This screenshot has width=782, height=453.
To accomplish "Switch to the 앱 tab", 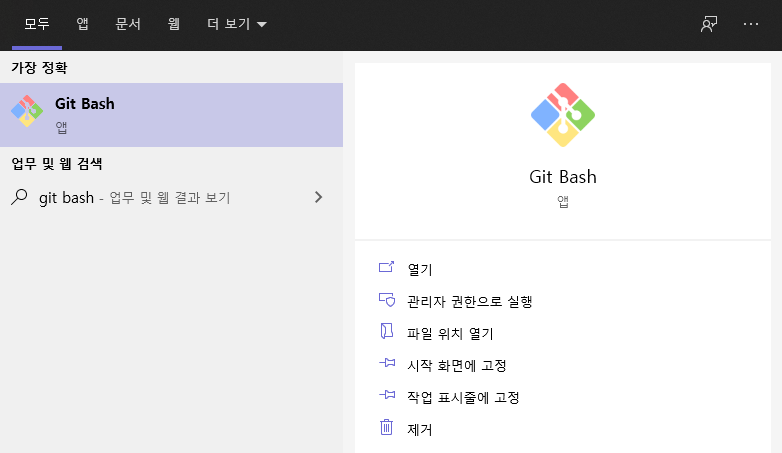I will click(x=82, y=24).
